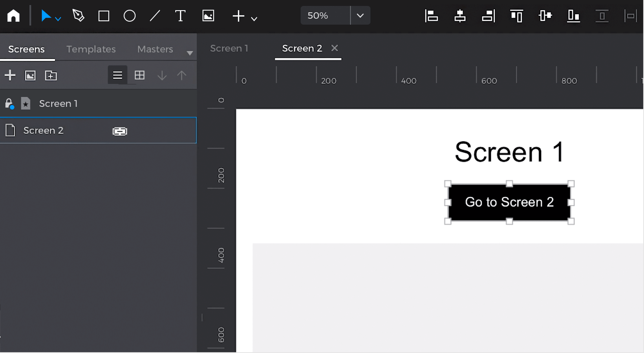Click the gray rectangle on the canvas

coord(448,298)
